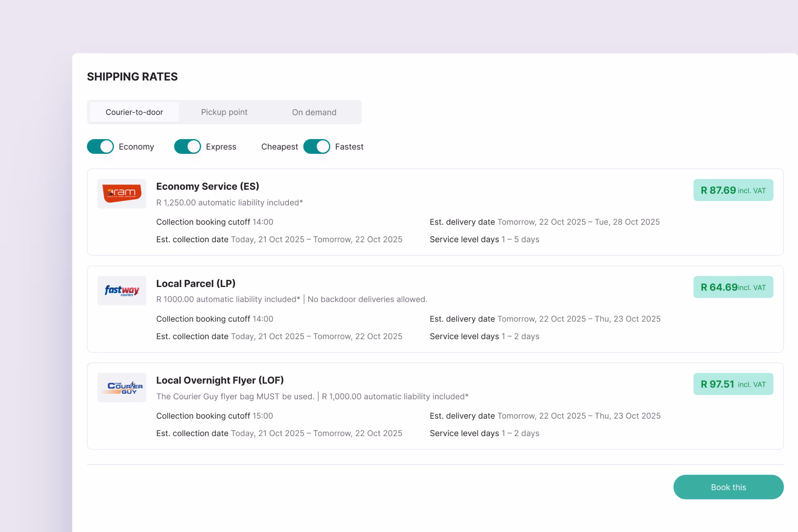Click the Fastway couriers logo
This screenshot has height=532, width=798.
(122, 290)
